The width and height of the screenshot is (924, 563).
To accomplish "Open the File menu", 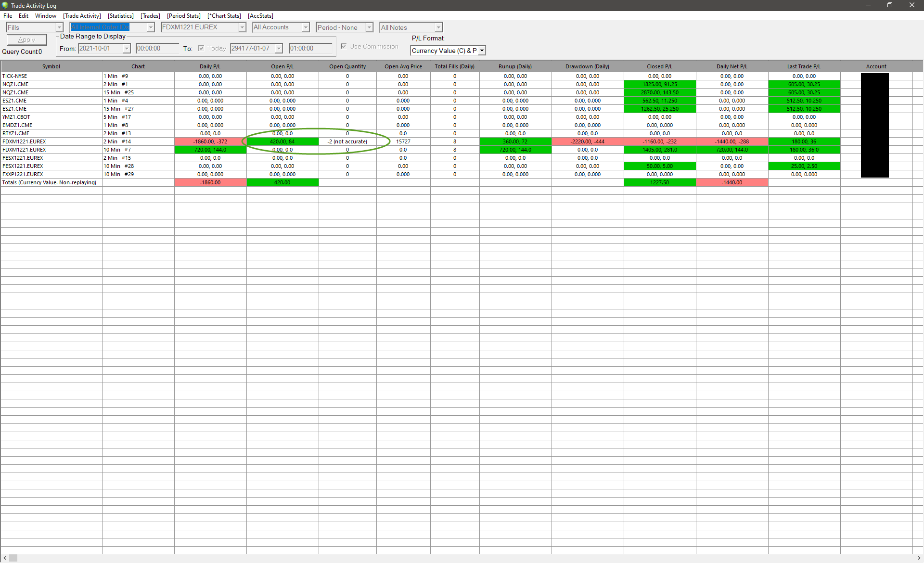I will (8, 16).
